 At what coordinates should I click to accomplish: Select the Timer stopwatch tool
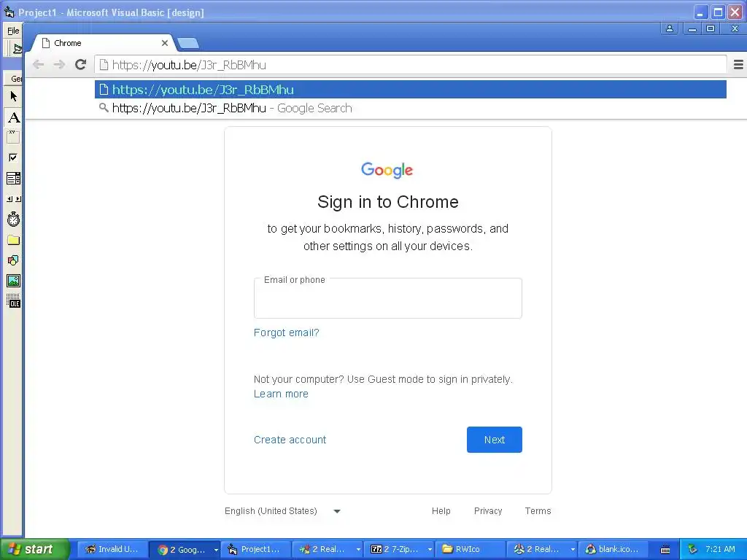(x=13, y=219)
